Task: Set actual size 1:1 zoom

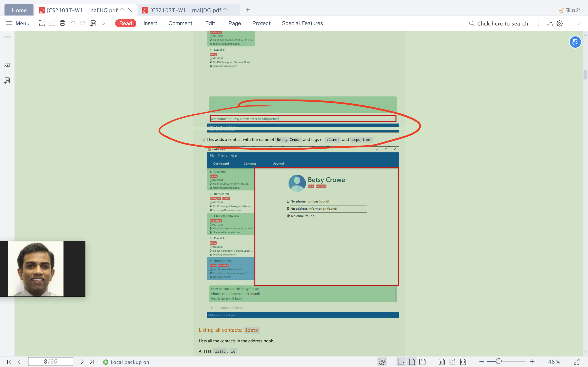Action: (442, 362)
